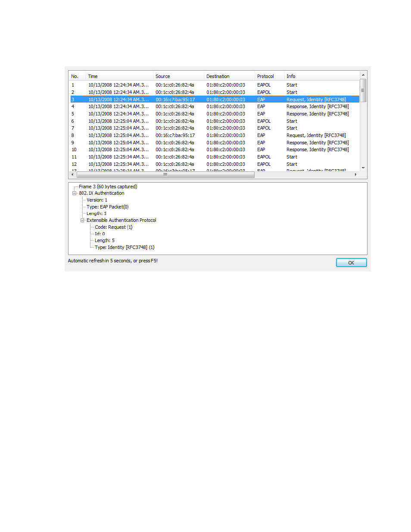Select Type: EAP Packet(0) tree item
Screen dimensions: 411x532
(108, 207)
